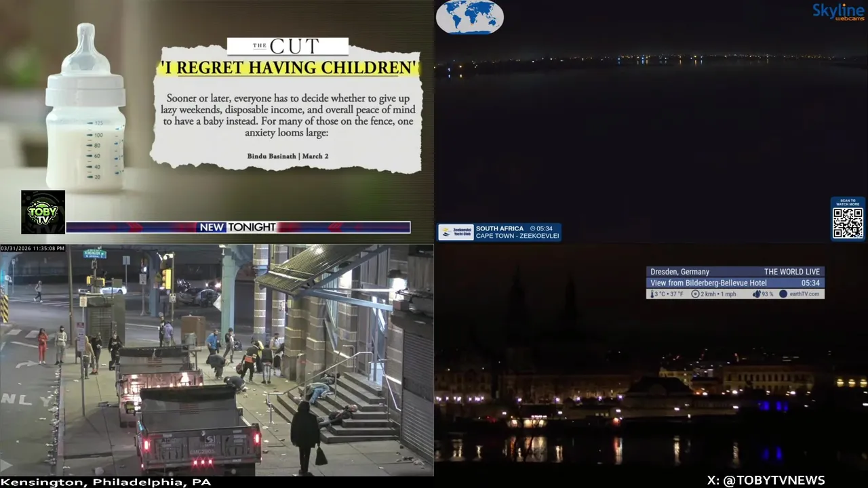Click the wind speed 2 kmh reading
868x488 pixels.
pyautogui.click(x=713, y=294)
